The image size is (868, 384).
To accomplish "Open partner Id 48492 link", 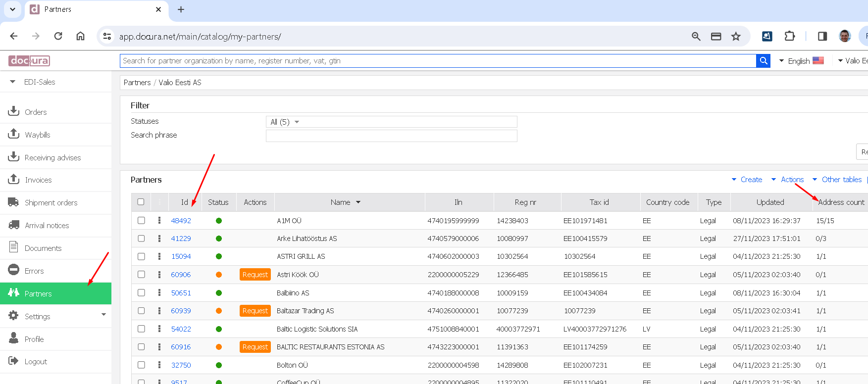I will coord(181,221).
